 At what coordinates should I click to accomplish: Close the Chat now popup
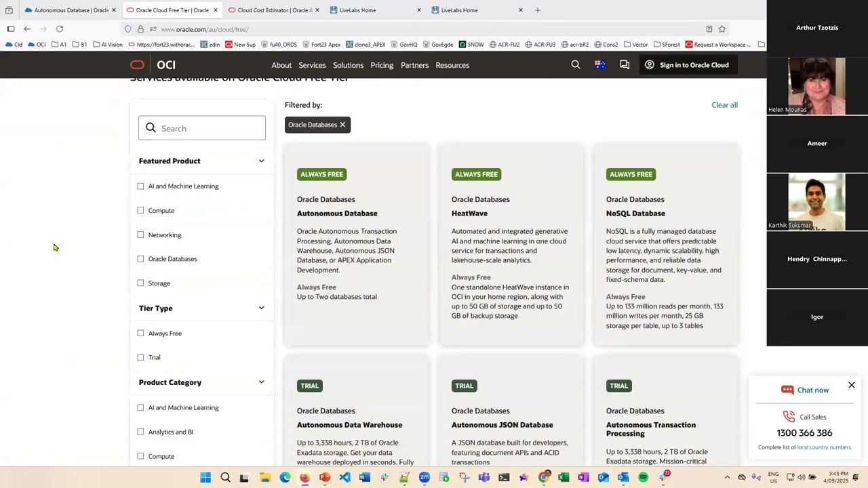852,385
